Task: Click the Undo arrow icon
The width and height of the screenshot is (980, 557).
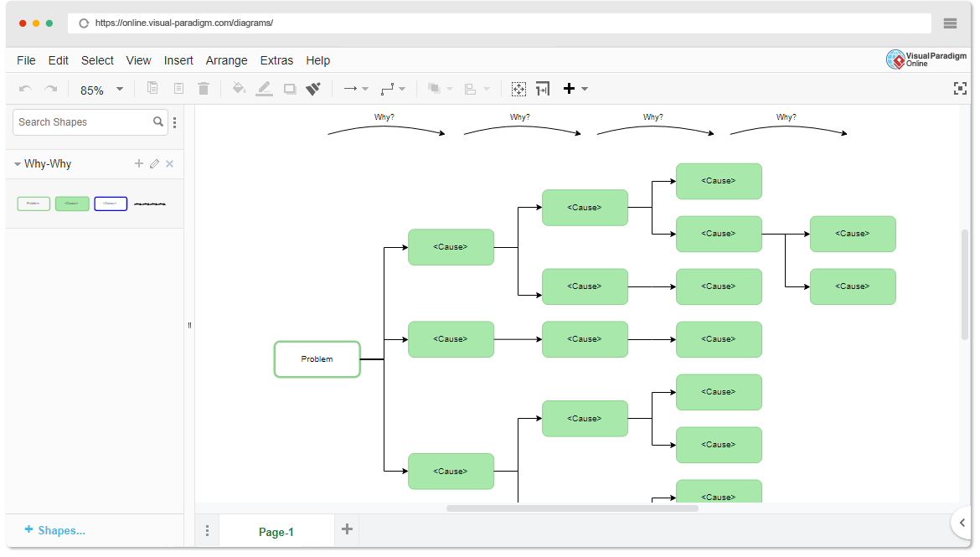Action: click(x=26, y=89)
